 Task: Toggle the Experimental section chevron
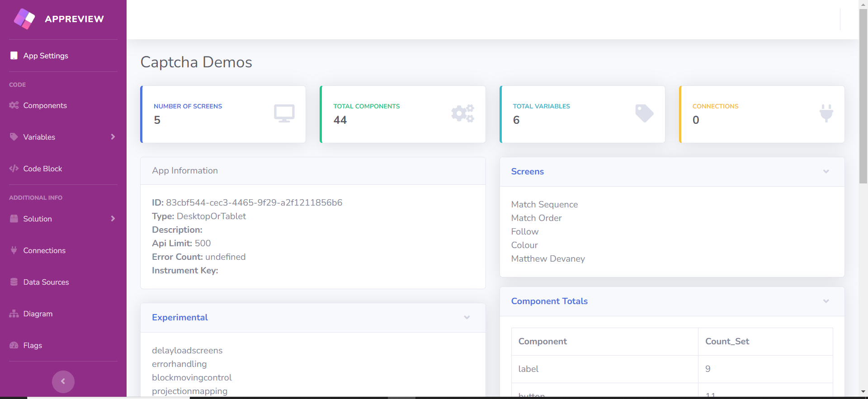(x=467, y=318)
